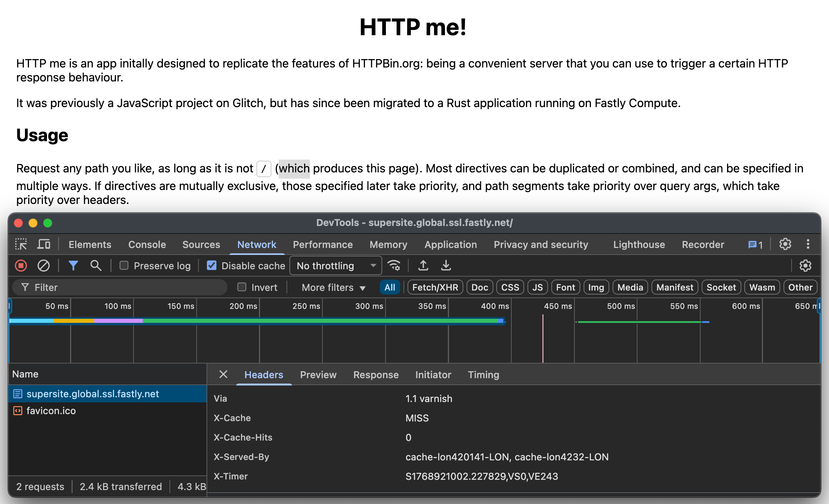
Task: Switch to the Console panel tab
Action: (x=147, y=244)
